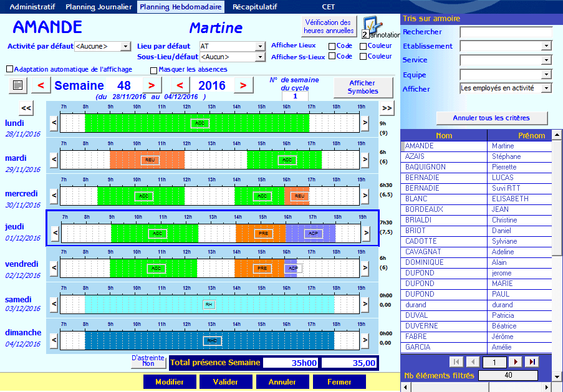Open Lieu par défaut dropdown
The width and height of the screenshot is (563, 392).
point(261,46)
